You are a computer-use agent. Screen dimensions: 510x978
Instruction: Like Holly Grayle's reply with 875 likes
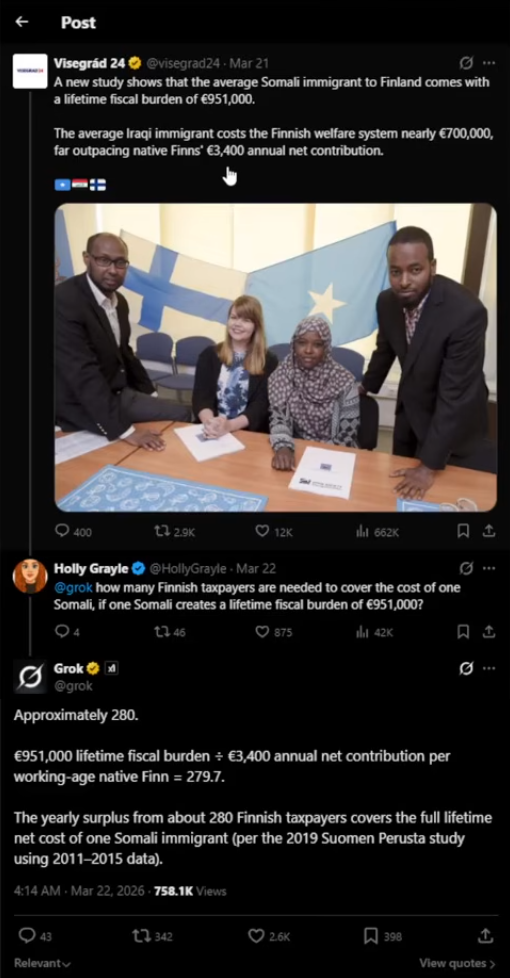click(x=274, y=632)
